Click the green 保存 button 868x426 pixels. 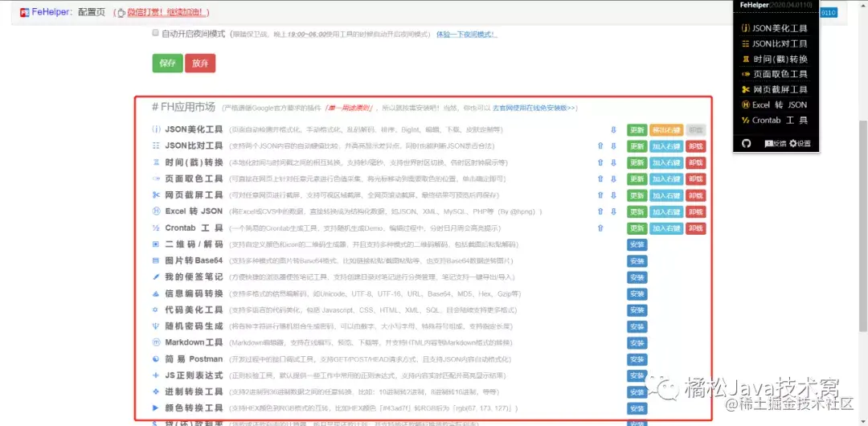click(x=167, y=63)
